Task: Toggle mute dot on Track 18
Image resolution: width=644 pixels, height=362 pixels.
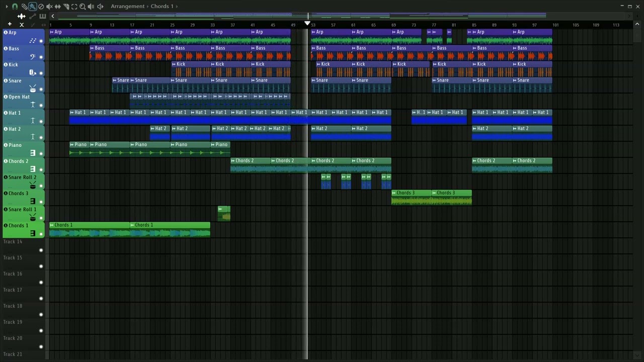Action: 41,315
